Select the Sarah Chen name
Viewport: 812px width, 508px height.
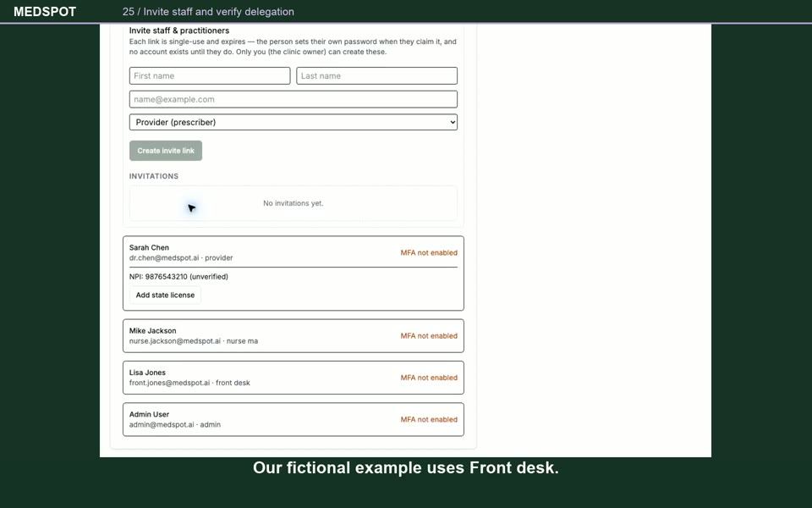149,247
